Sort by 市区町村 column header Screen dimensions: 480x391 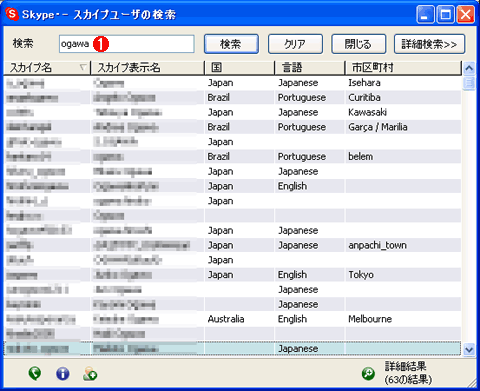click(x=403, y=68)
